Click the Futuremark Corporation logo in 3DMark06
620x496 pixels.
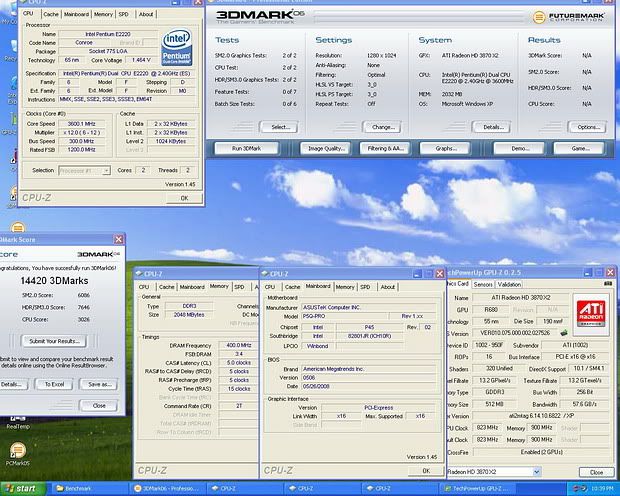pos(569,17)
